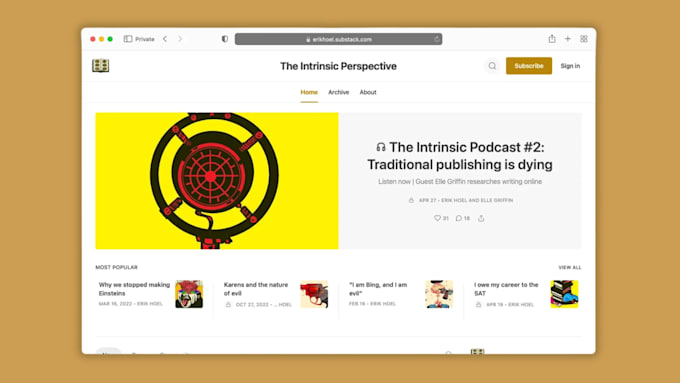Screen dimensions: 680x383
Task: Open the Einsteins post thumbnail image
Action: click(x=189, y=294)
